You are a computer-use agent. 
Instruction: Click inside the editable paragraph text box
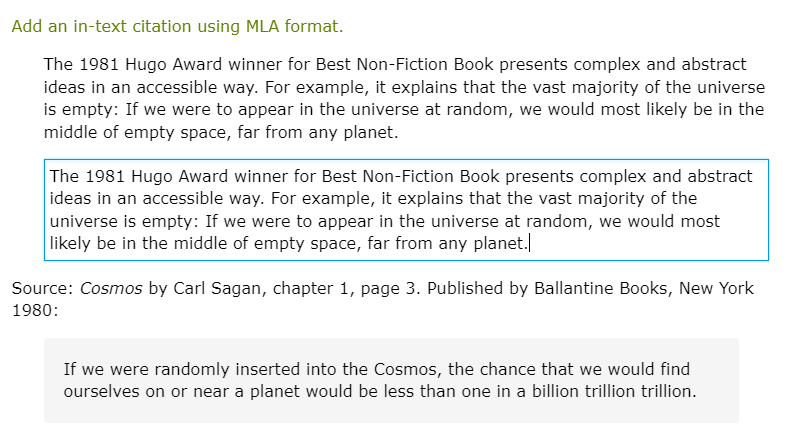point(405,209)
